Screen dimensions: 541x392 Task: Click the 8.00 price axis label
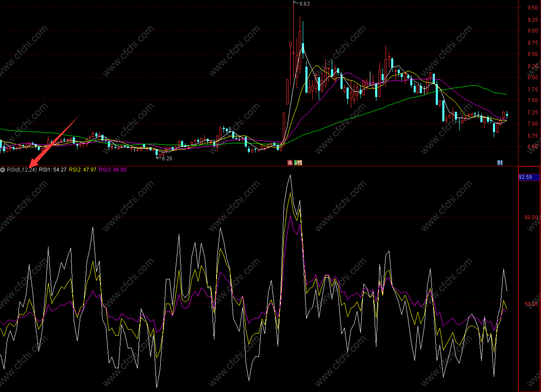[532, 78]
